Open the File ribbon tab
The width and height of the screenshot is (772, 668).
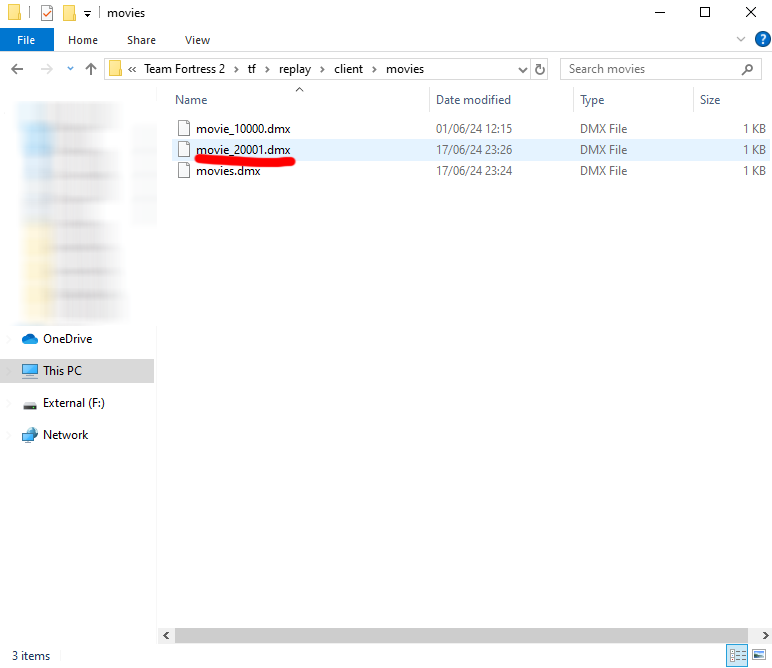coord(27,40)
